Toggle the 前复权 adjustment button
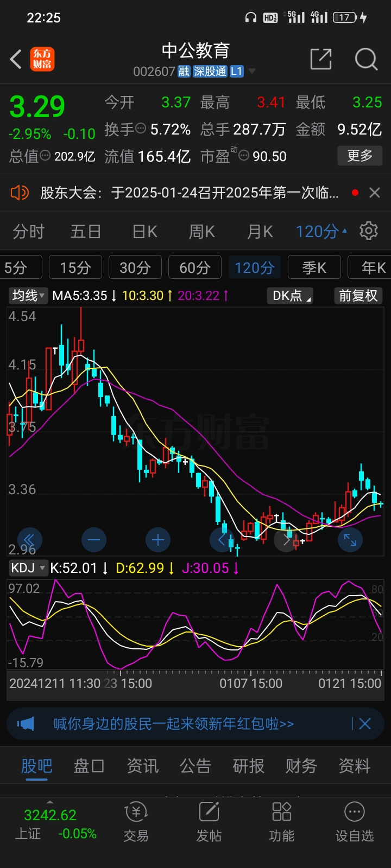This screenshot has height=868, width=391. pyautogui.click(x=358, y=296)
